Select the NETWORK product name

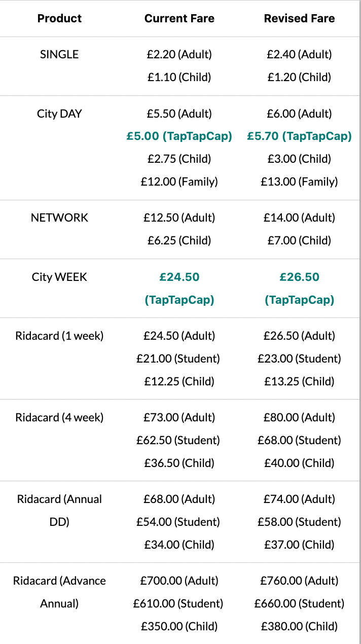(59, 218)
